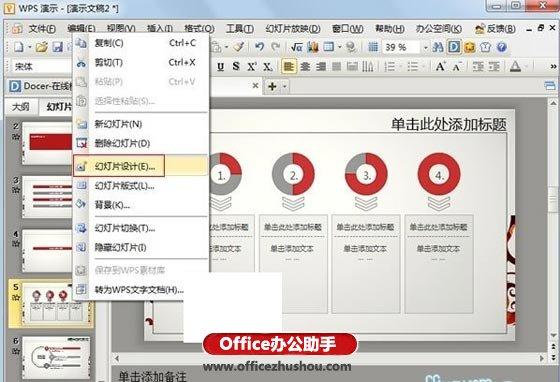This screenshot has width=560, height=382.
Task: Switch to the 大纲 outline tab
Action: (x=21, y=107)
